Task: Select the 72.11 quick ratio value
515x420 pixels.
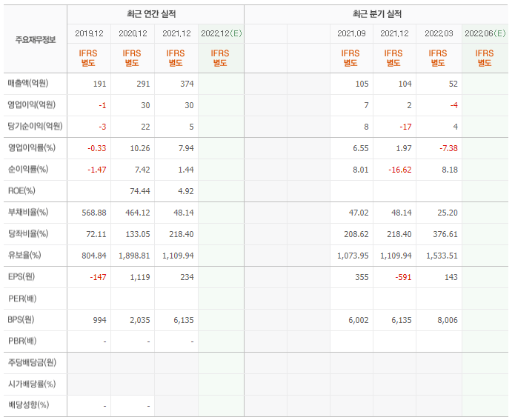Action: 96,235
